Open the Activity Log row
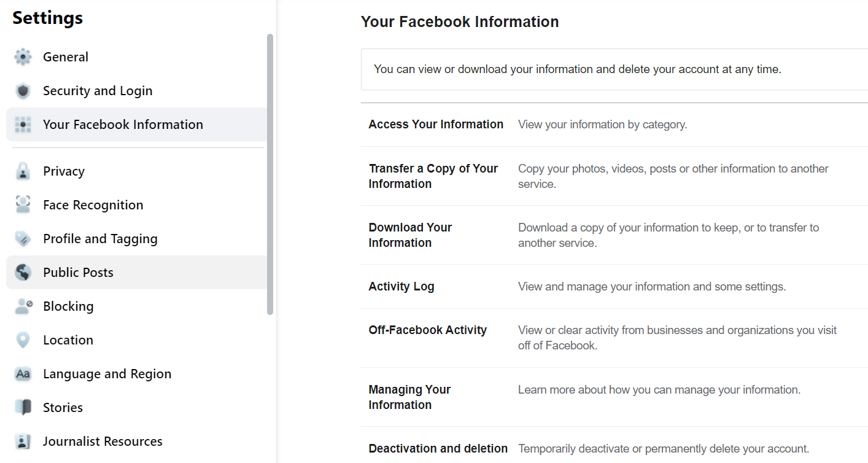 (614, 287)
